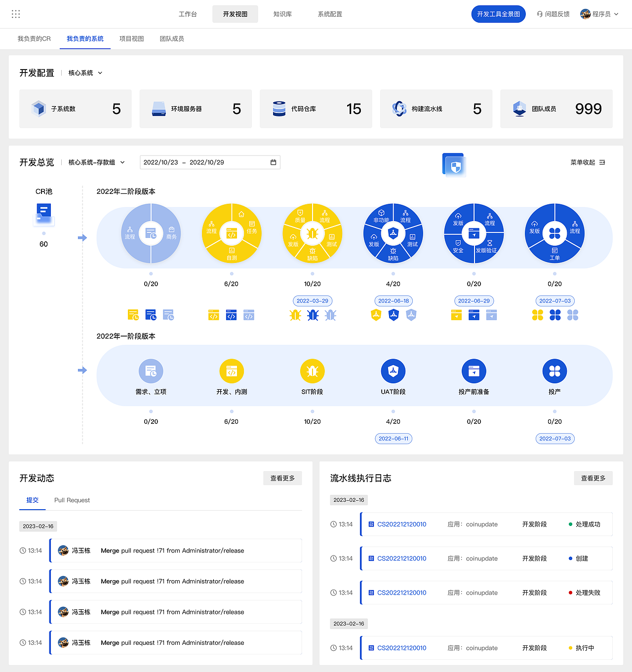The image size is (632, 672).
Task: Click the 工单 segment of last wheel
Action: tap(554, 254)
